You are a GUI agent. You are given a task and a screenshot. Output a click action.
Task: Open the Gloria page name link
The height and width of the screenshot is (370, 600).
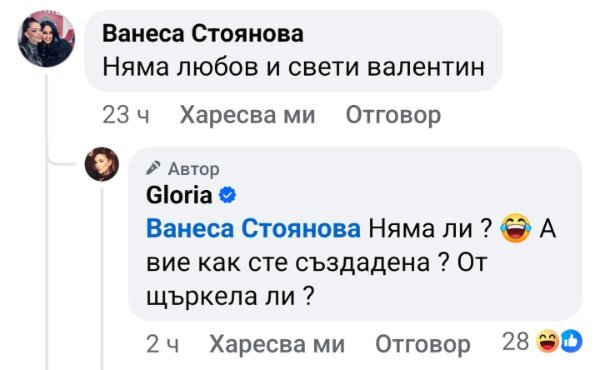tap(179, 195)
